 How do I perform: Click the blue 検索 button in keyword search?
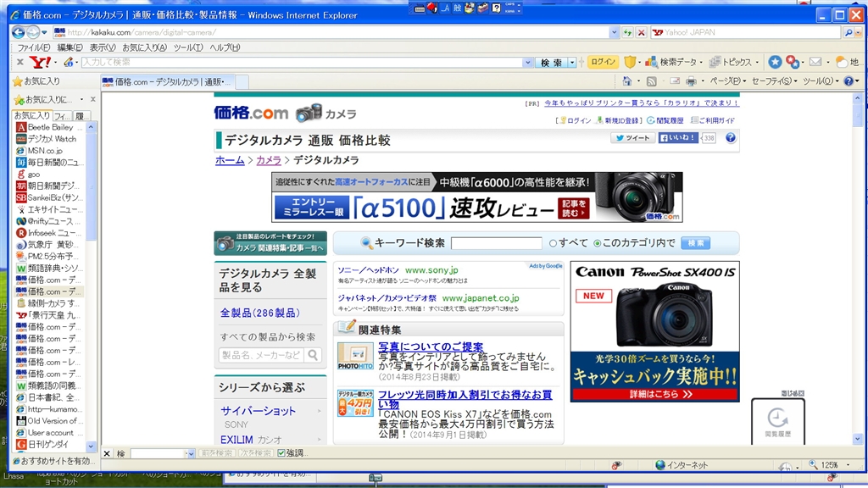point(695,243)
